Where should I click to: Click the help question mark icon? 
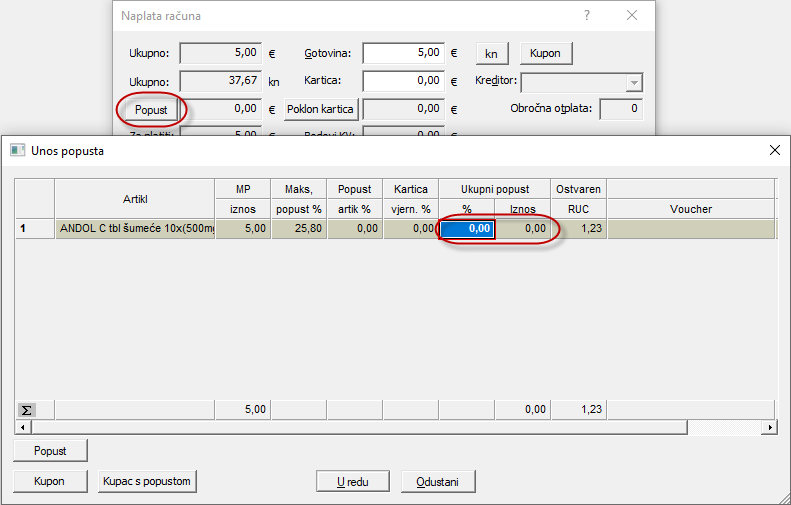(587, 16)
